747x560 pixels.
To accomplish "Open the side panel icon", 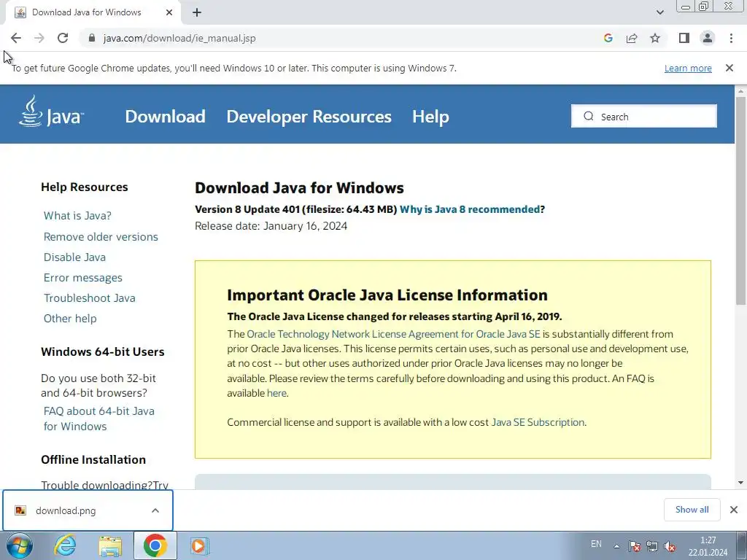I will pyautogui.click(x=684, y=38).
